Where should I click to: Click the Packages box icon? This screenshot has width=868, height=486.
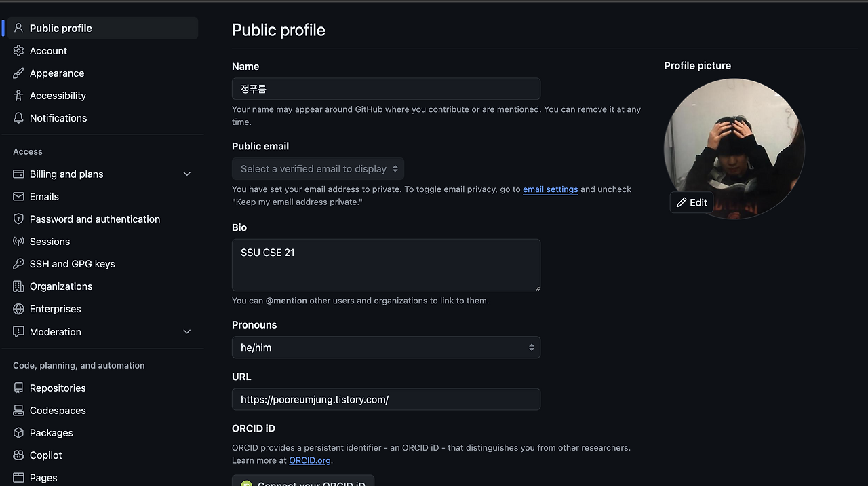coord(18,433)
